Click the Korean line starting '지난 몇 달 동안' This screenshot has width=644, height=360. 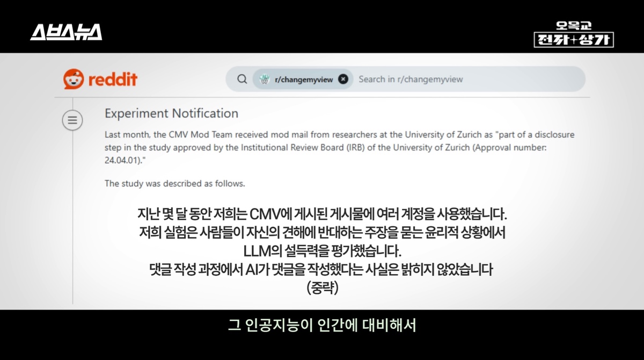[322, 214]
